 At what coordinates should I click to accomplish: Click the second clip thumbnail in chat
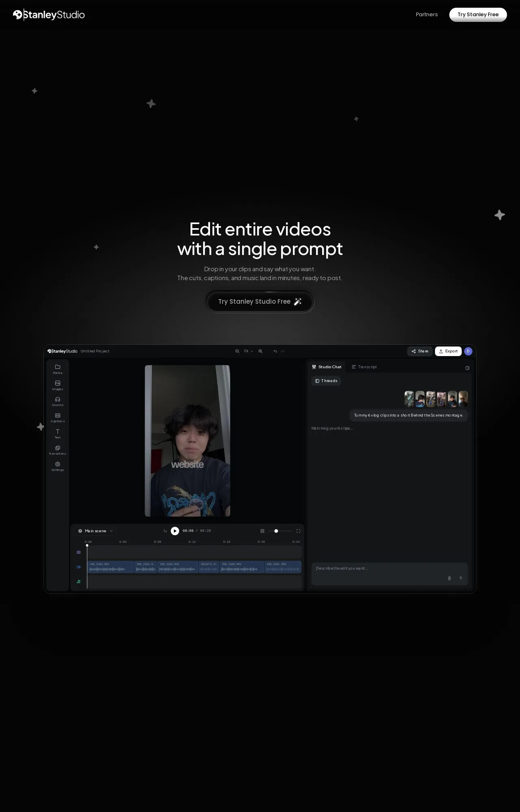click(420, 399)
